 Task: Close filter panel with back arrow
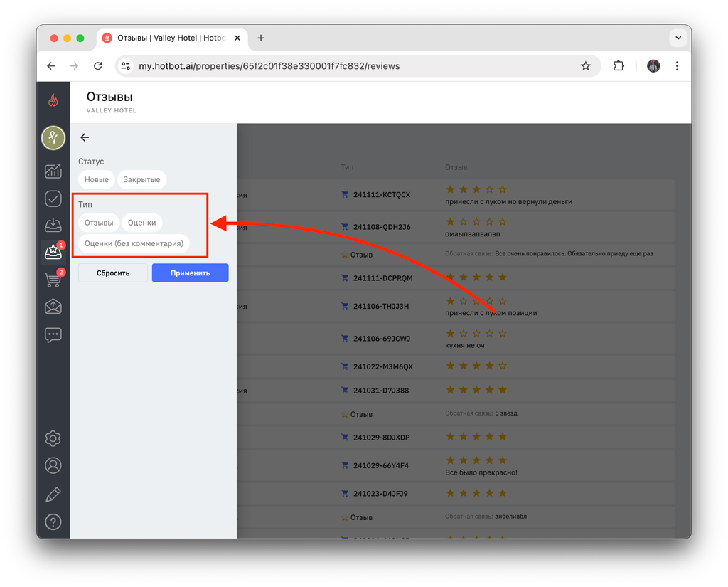[x=85, y=137]
